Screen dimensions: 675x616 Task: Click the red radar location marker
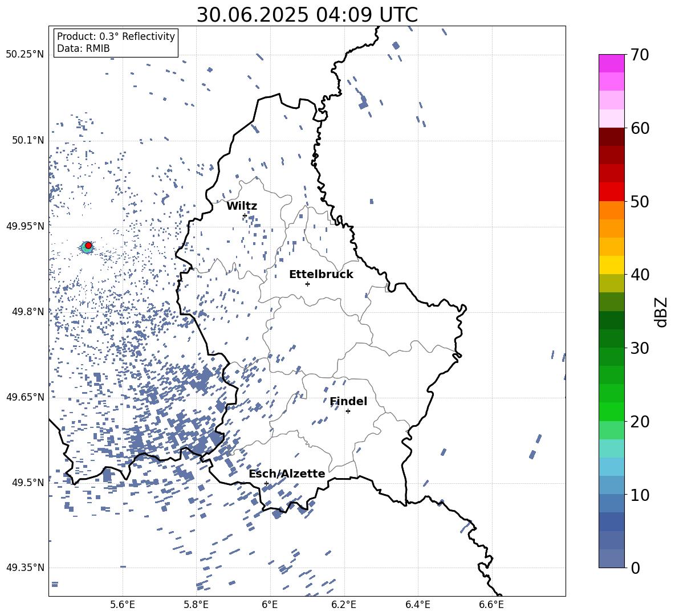tap(88, 246)
